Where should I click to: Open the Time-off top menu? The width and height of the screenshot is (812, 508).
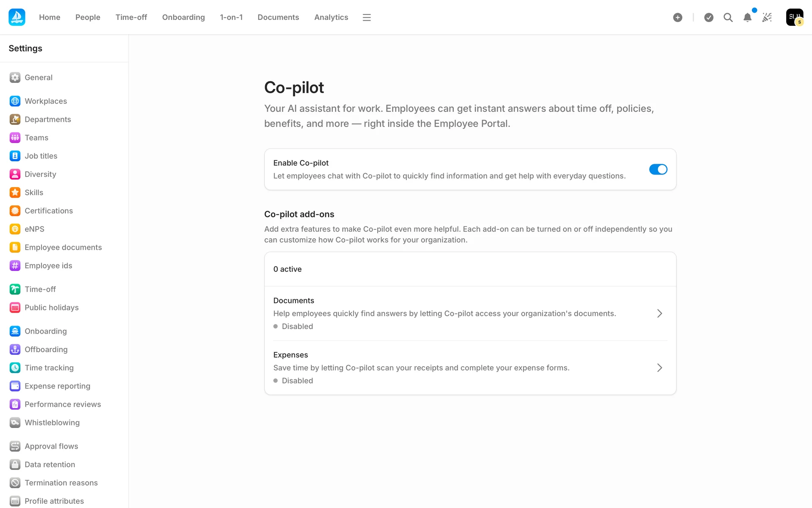tap(131, 17)
